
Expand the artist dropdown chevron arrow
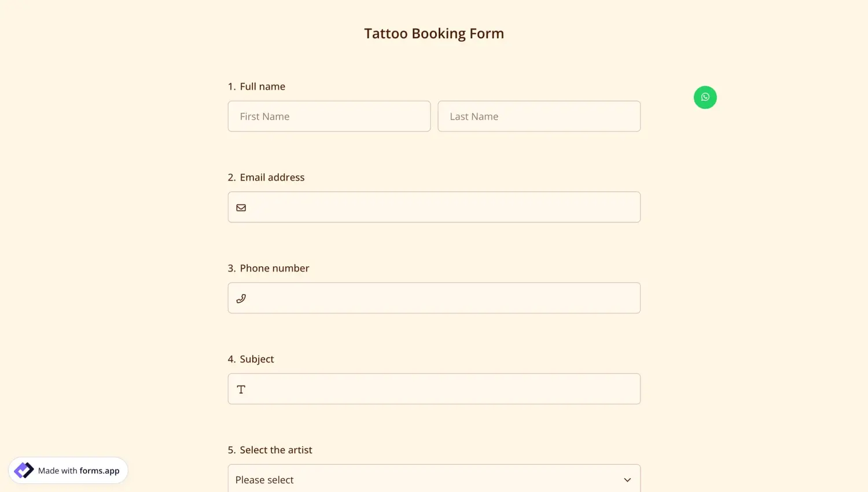coord(627,480)
